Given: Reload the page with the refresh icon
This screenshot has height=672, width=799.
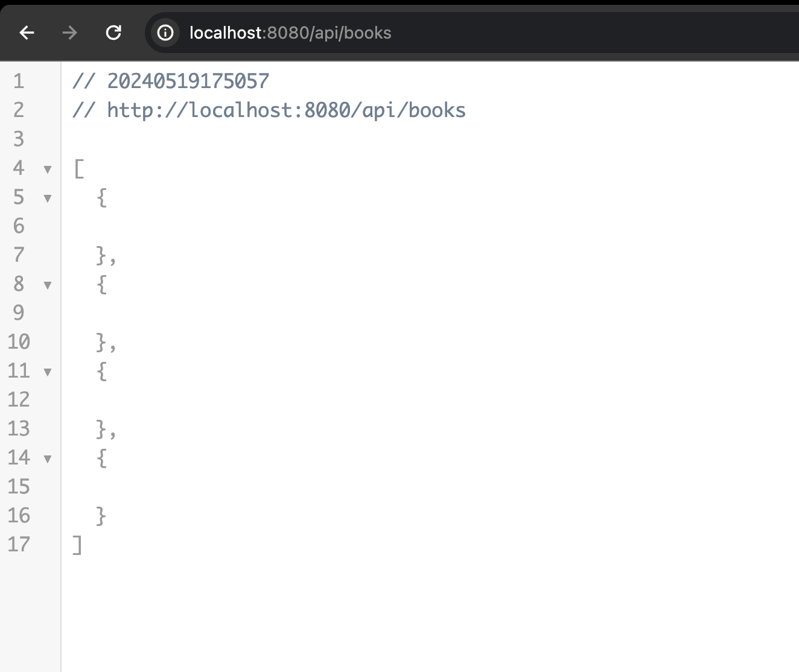Looking at the screenshot, I should coord(113,33).
